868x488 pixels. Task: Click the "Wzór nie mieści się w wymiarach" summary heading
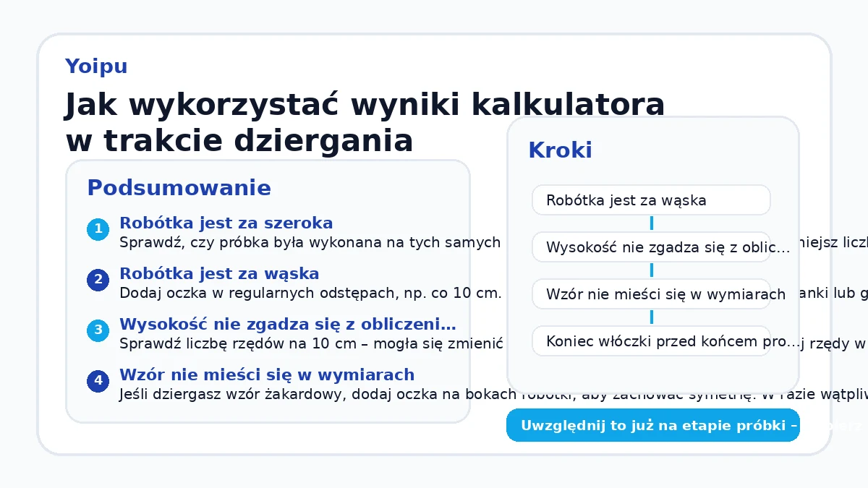point(267,374)
